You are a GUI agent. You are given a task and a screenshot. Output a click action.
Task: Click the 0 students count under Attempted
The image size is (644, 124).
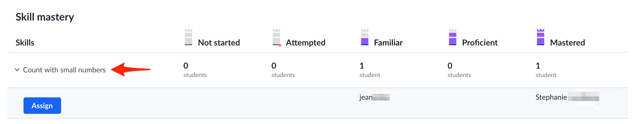click(283, 70)
